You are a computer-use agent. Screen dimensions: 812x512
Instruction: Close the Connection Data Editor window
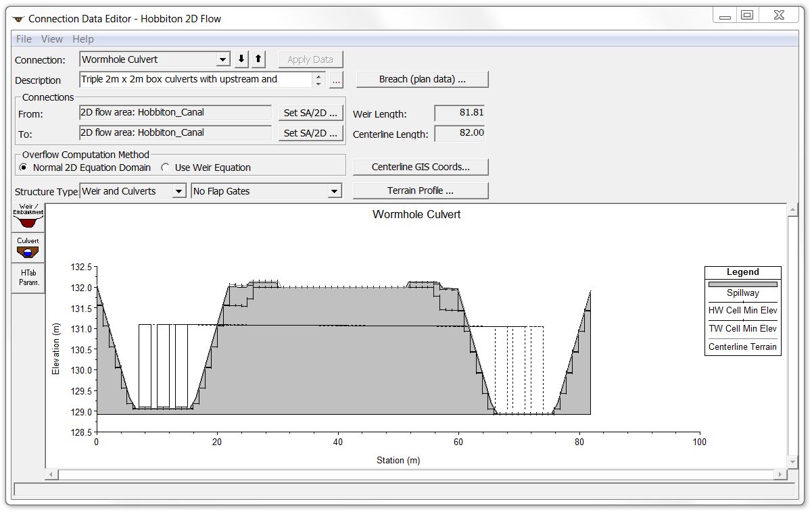click(x=778, y=16)
